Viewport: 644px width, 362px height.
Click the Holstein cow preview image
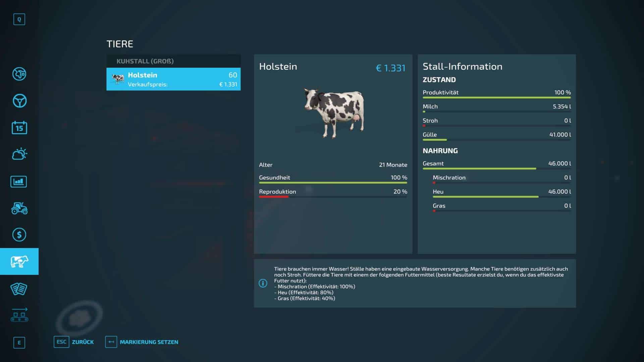coord(334,113)
